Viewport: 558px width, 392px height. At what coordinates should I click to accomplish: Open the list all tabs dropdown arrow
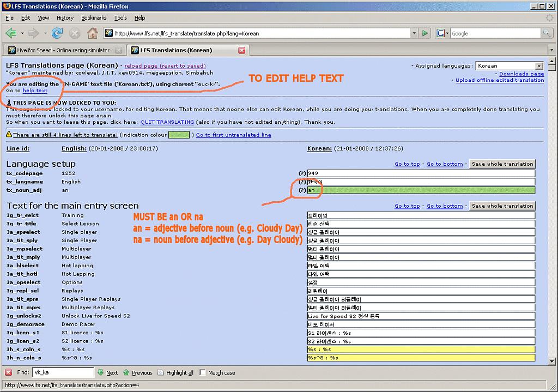tap(551, 50)
